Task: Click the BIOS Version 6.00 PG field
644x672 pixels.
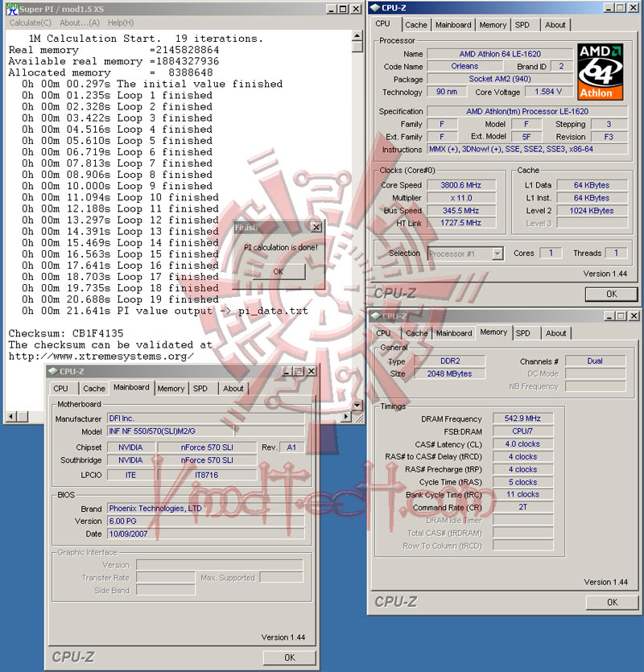Action: point(205,522)
